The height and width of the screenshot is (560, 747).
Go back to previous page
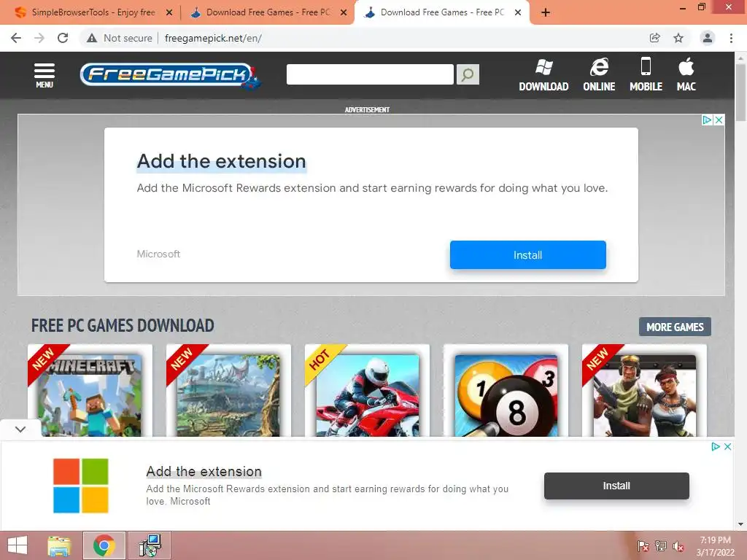coord(16,38)
